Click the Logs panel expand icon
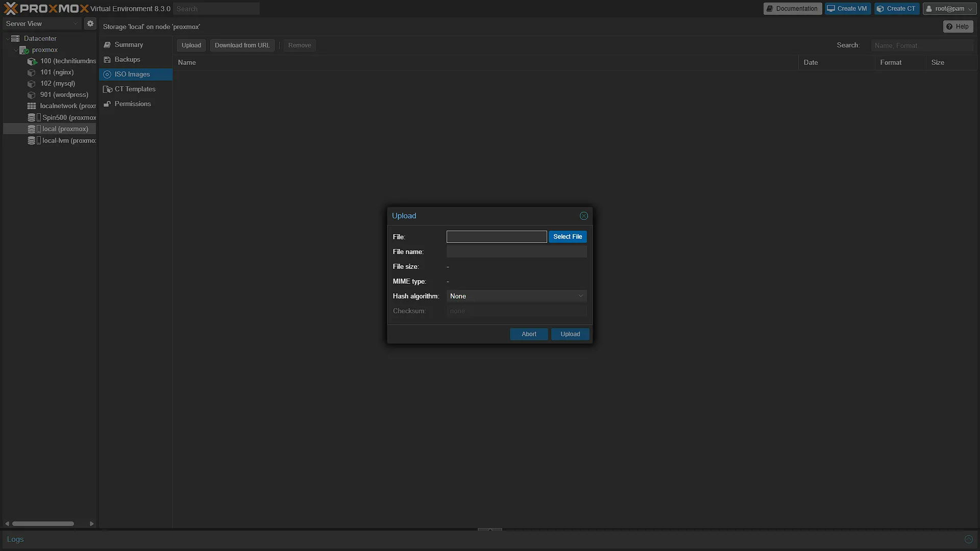Screen dimensions: 980x551 tap(968, 539)
